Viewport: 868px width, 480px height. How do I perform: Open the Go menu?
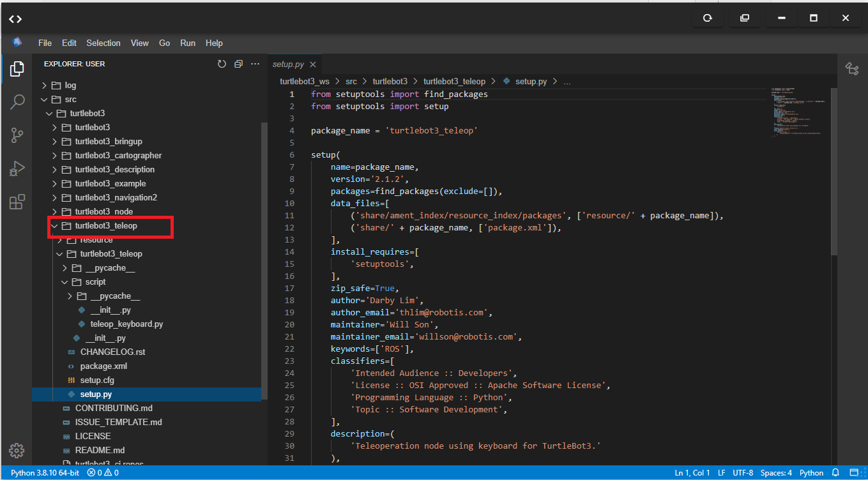click(x=165, y=43)
